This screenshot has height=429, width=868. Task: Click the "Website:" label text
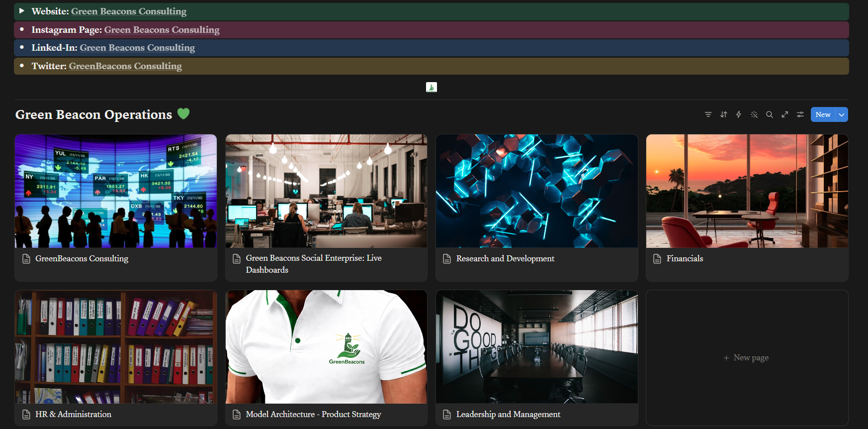50,11
